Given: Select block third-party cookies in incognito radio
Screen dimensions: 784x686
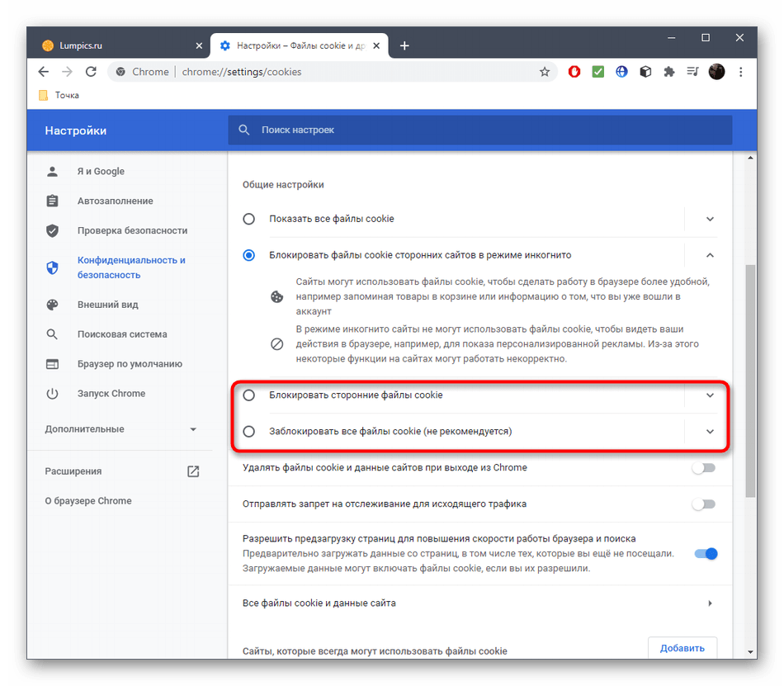Looking at the screenshot, I should (x=248, y=256).
